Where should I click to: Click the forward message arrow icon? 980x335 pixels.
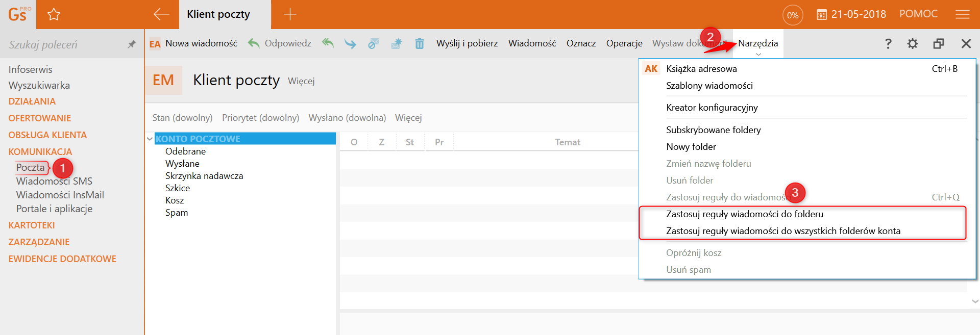(350, 43)
